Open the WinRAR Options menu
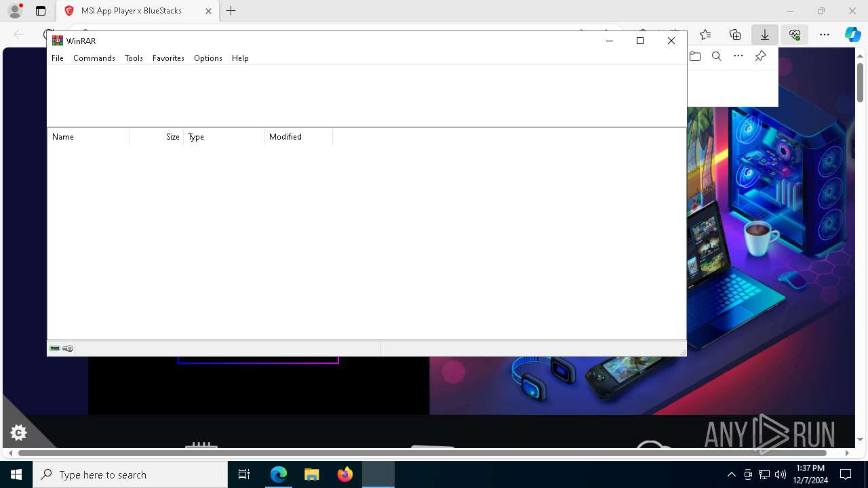 208,58
